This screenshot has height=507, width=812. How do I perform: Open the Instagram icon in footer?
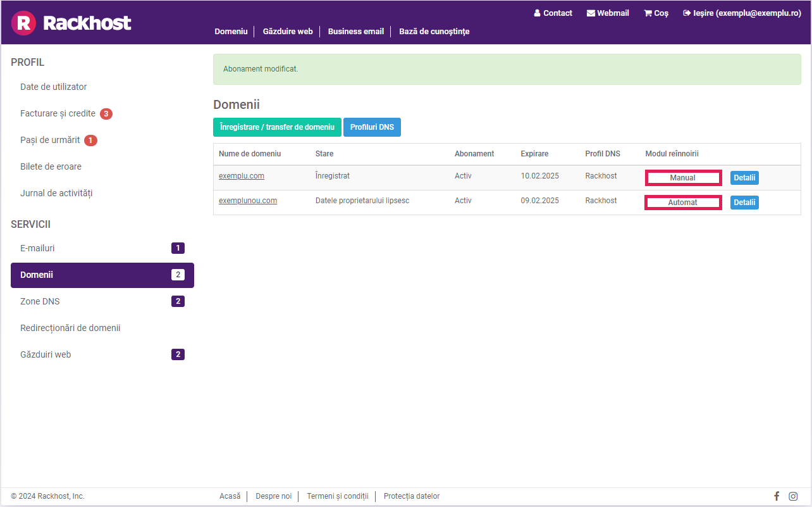pos(793,496)
